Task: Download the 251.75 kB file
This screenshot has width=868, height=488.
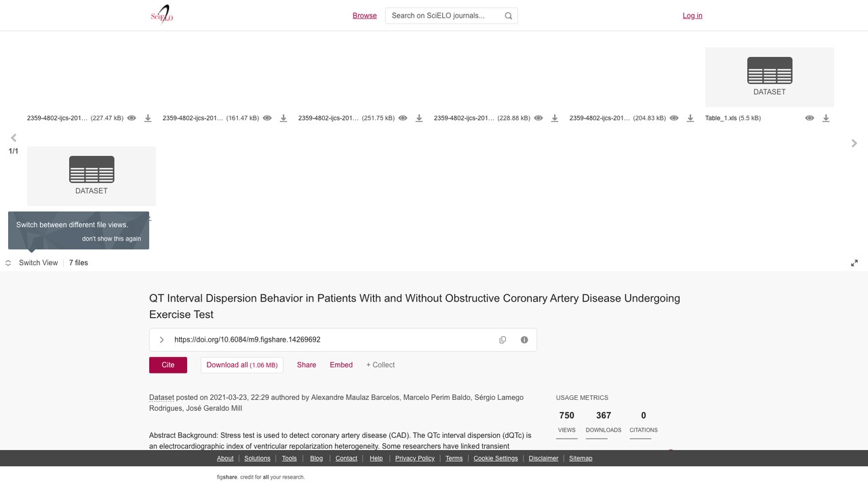Action: click(x=419, y=118)
